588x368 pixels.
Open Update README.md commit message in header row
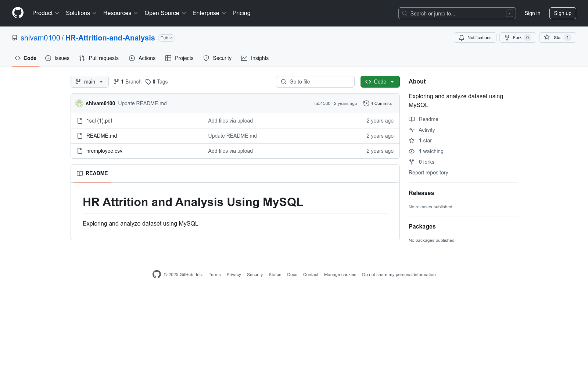tap(143, 103)
